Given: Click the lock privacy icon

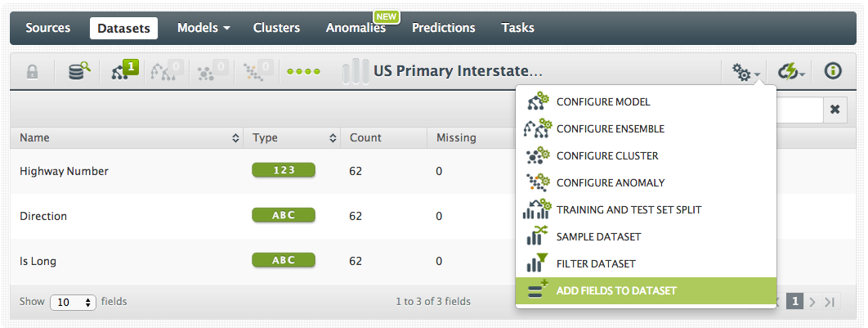Looking at the screenshot, I should 33,71.
